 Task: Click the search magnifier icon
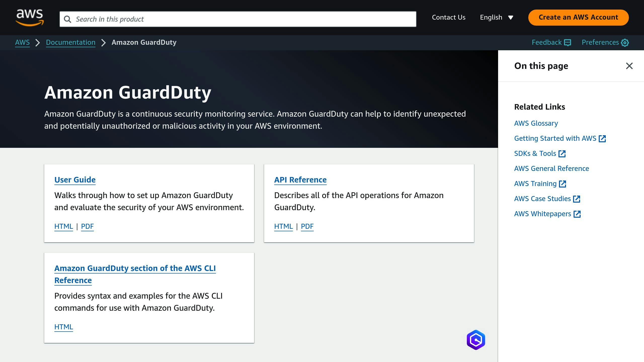coord(67,19)
